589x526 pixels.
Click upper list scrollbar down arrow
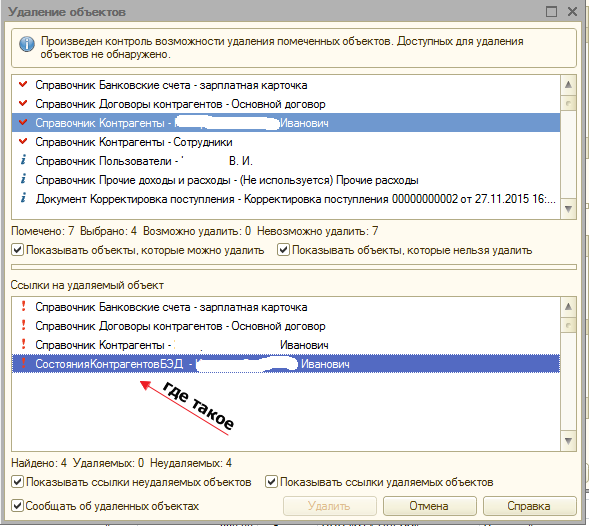pyautogui.click(x=568, y=209)
